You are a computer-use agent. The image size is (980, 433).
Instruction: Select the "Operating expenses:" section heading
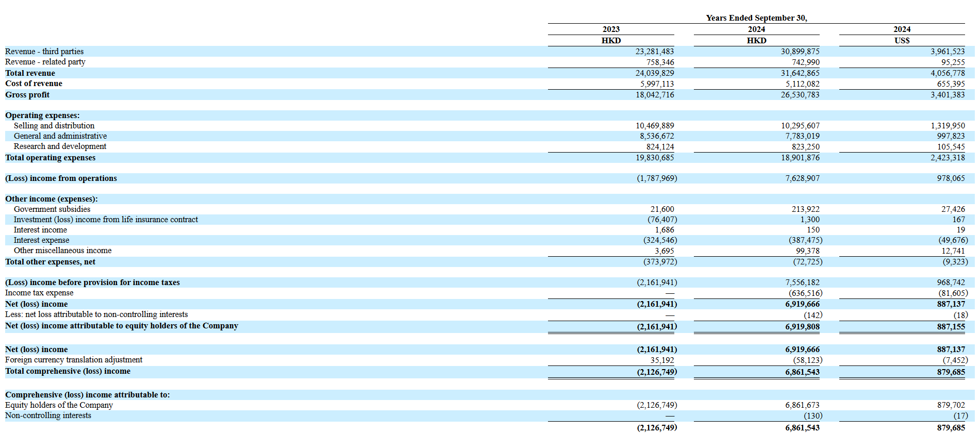[x=42, y=115]
